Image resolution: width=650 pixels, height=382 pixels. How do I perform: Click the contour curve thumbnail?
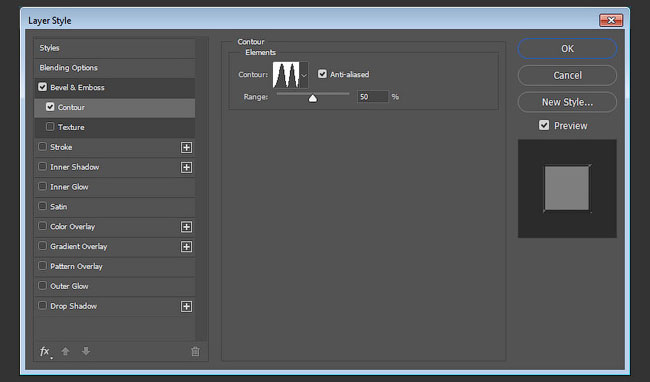click(x=286, y=75)
